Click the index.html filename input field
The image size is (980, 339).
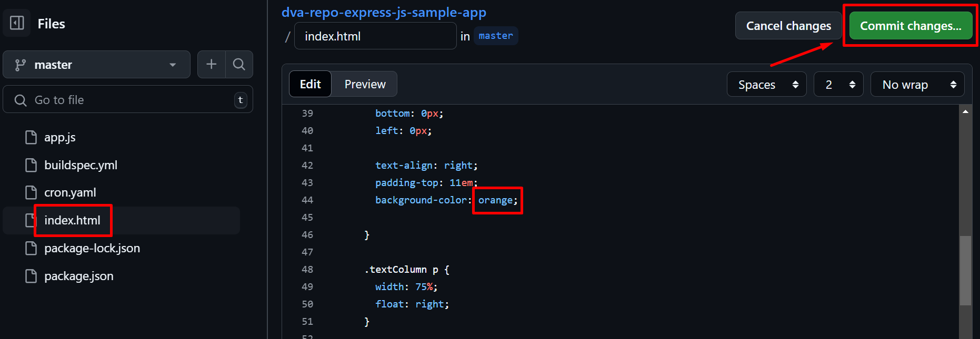(375, 36)
